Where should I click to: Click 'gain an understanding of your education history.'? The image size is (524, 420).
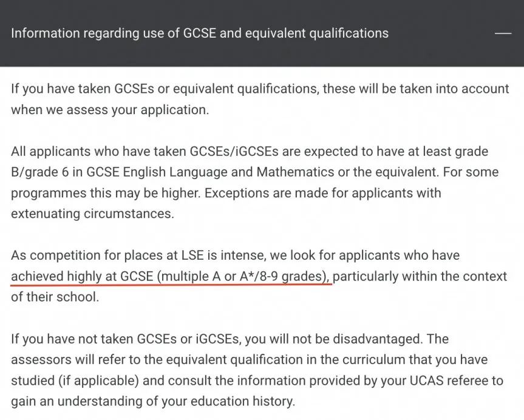[153, 402]
